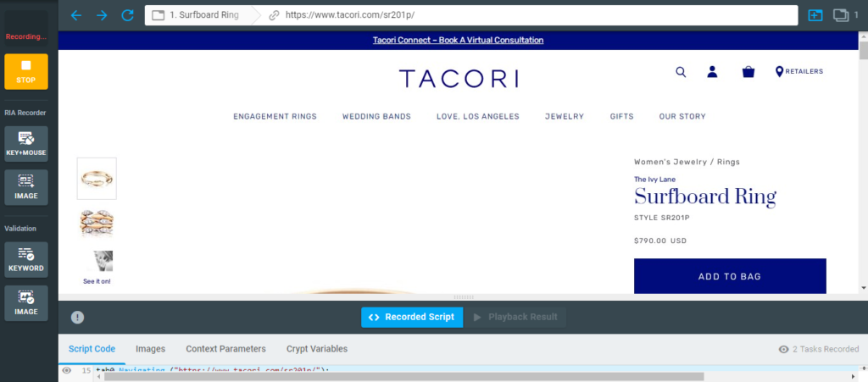Click ADD TO BAG button

pyautogui.click(x=730, y=276)
